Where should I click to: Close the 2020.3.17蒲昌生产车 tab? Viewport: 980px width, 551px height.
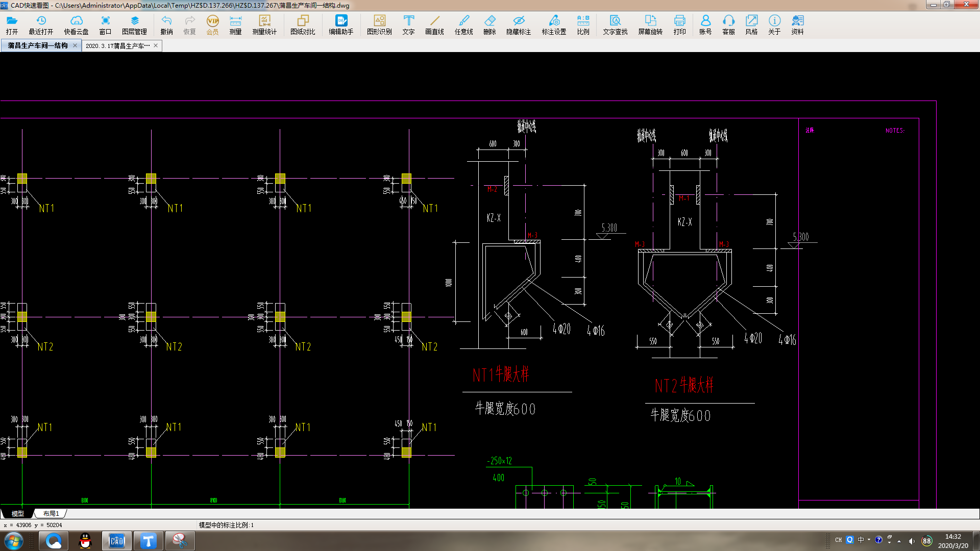pyautogui.click(x=156, y=45)
